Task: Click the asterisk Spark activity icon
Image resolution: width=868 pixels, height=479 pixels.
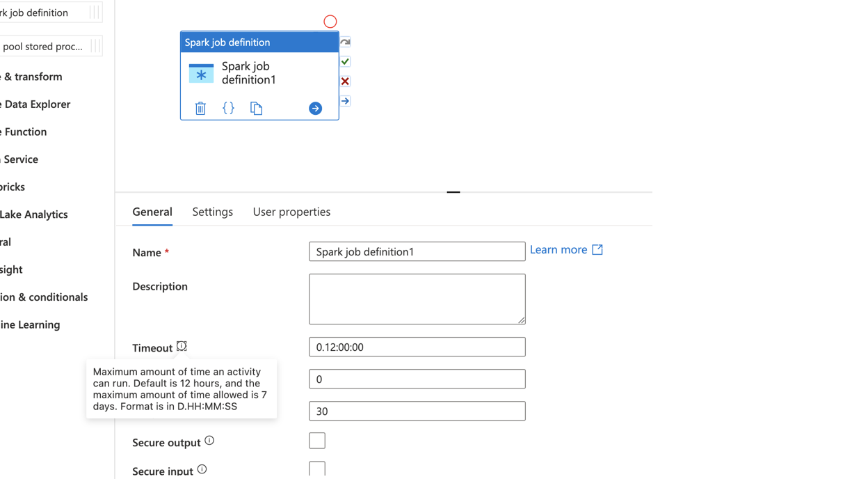Action: (201, 73)
